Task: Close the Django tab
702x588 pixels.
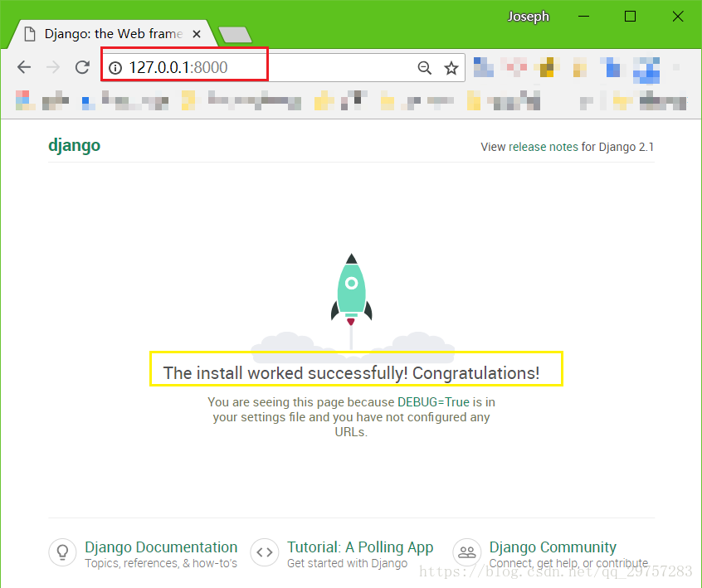Action: pos(197,34)
